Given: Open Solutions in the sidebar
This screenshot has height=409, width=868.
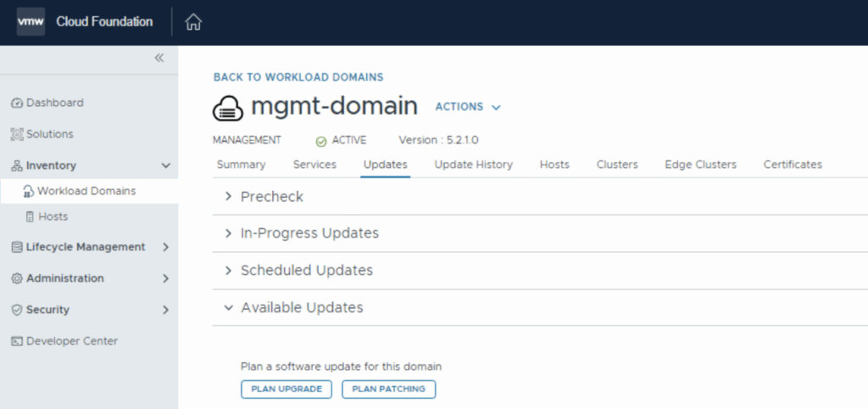Looking at the screenshot, I should click(x=49, y=134).
